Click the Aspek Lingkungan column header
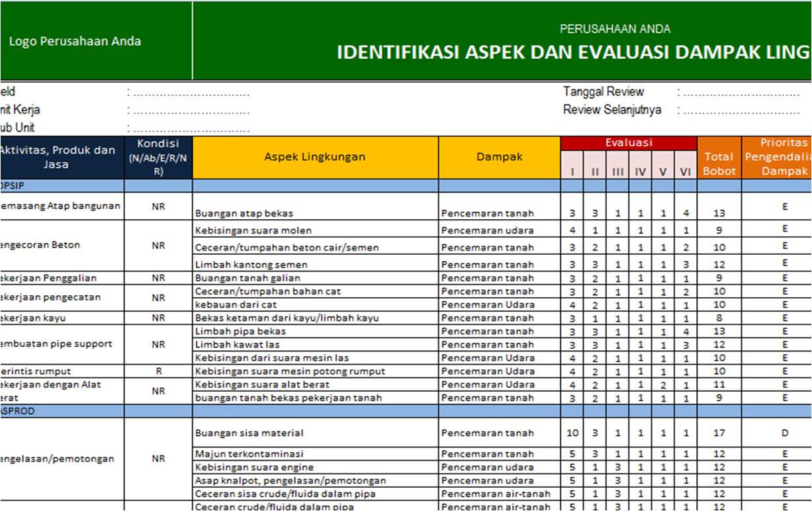 [315, 158]
